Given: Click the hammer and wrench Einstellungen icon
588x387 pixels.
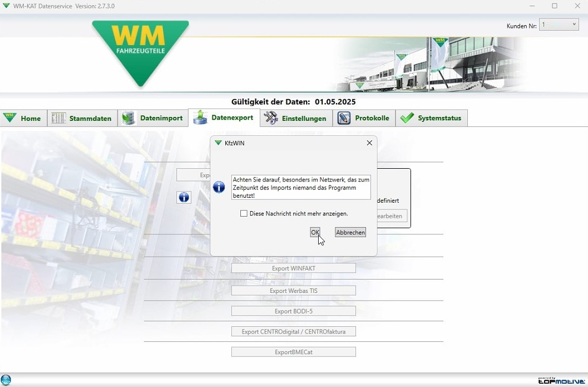Looking at the screenshot, I should (x=271, y=118).
